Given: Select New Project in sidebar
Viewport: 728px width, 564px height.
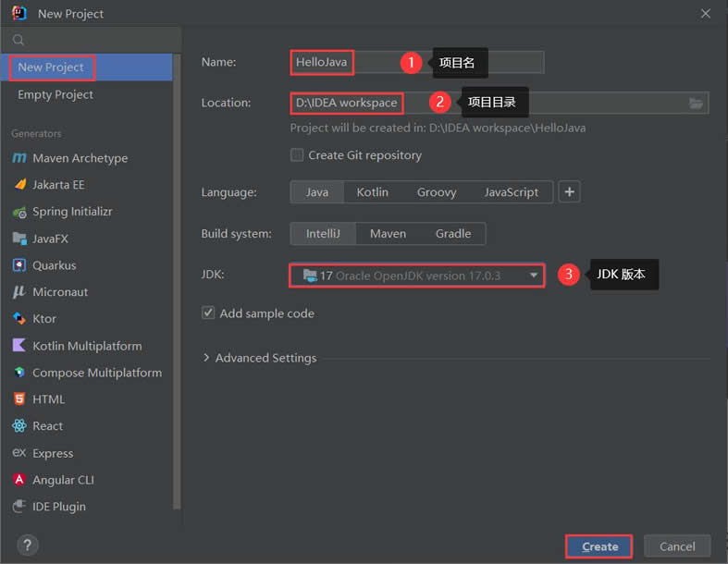Looking at the screenshot, I should (86, 67).
